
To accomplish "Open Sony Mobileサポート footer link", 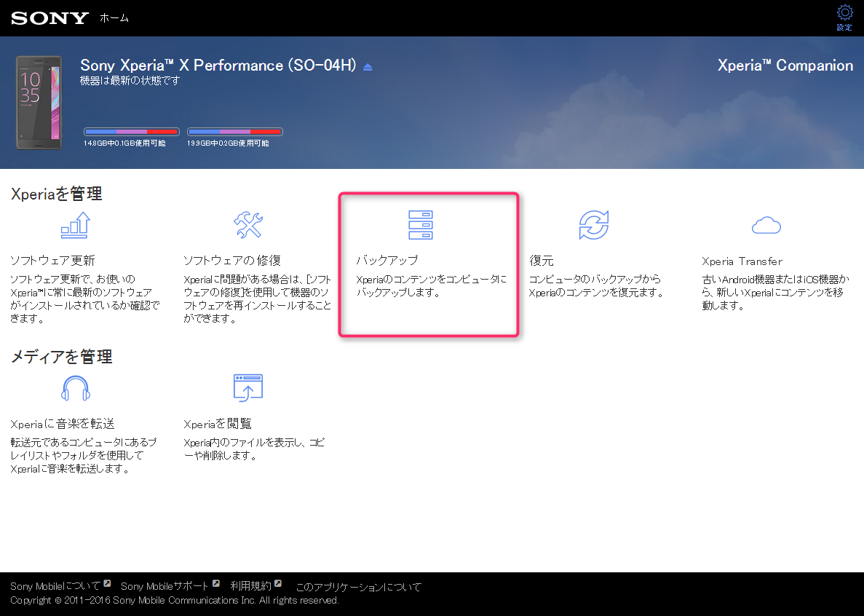I will [165, 586].
